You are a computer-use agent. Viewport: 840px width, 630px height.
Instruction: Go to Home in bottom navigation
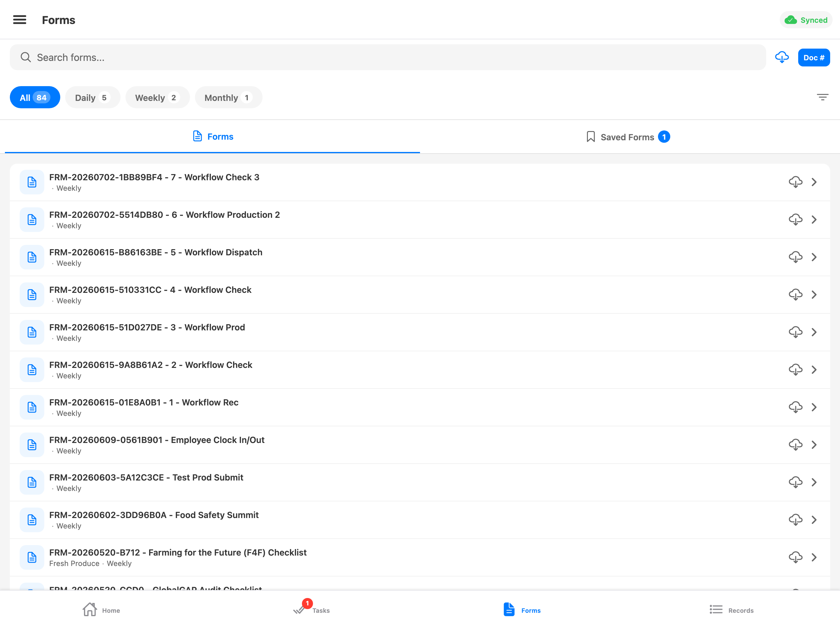click(x=101, y=610)
